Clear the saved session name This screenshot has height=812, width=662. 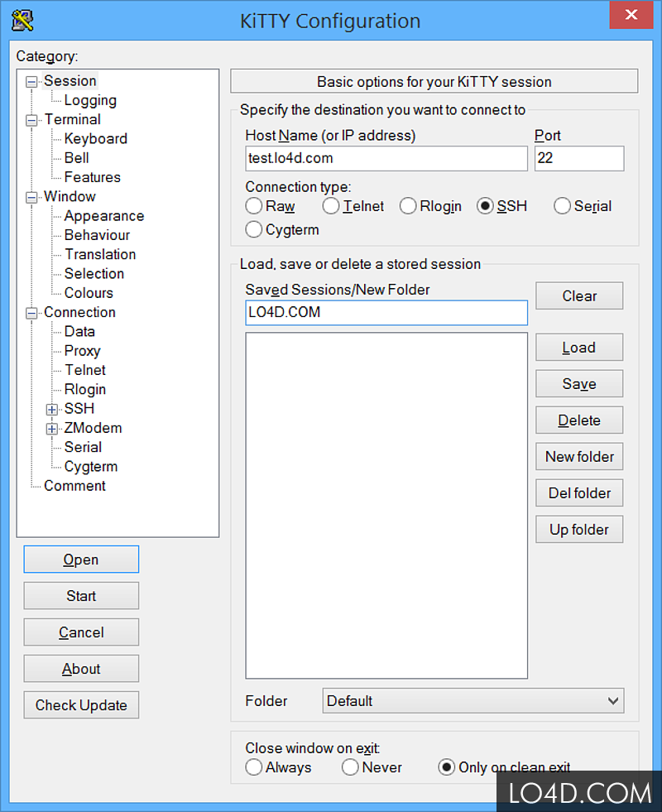pyautogui.click(x=579, y=295)
